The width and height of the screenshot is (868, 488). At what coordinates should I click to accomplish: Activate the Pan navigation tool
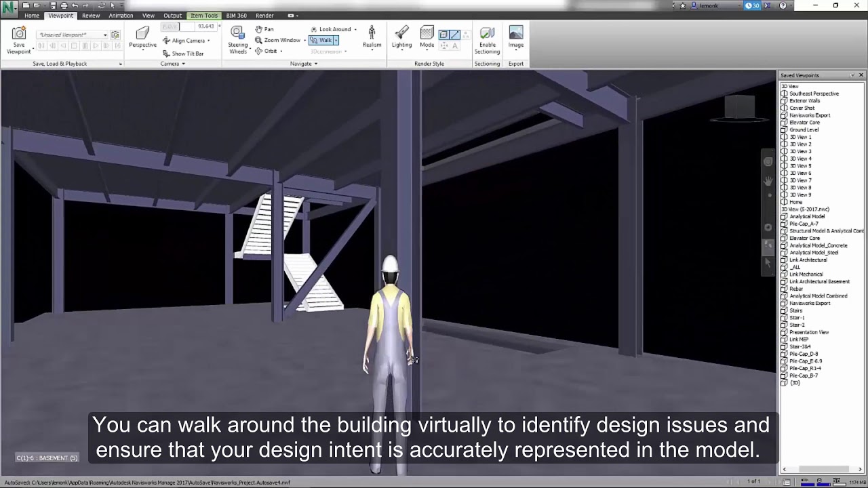264,28
